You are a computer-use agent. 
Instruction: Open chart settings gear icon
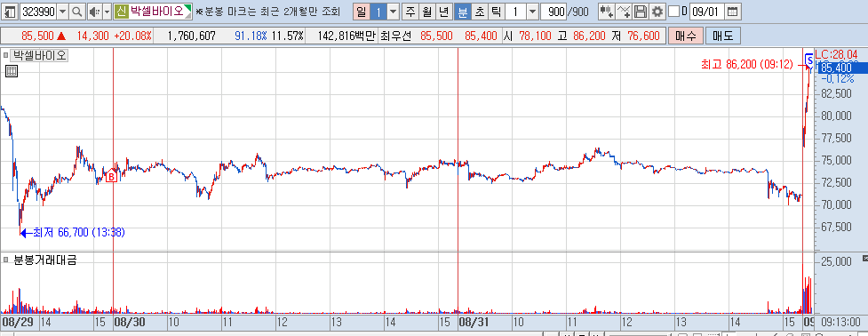pyautogui.click(x=657, y=11)
